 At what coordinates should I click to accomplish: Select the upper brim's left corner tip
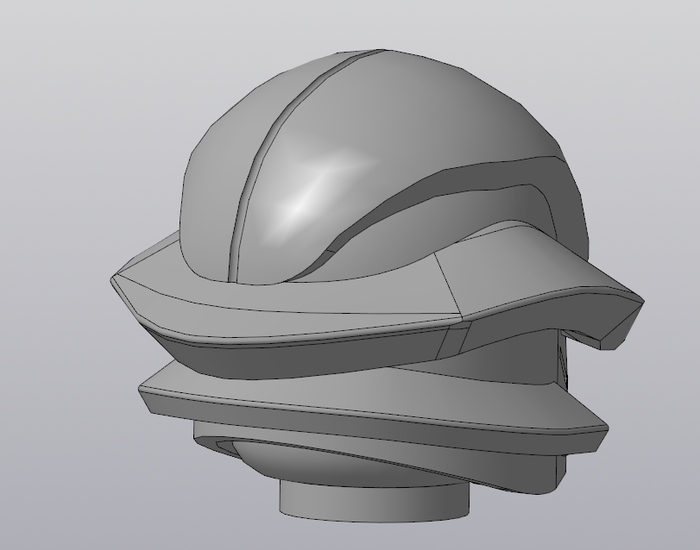click(116, 279)
